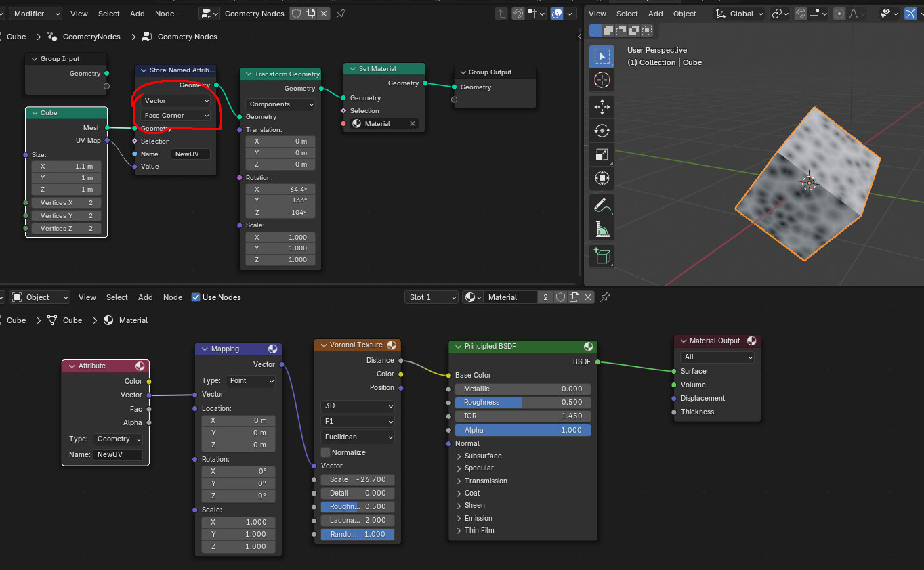924x570 pixels.
Task: Open the Vector data type dropdown
Action: (176, 101)
